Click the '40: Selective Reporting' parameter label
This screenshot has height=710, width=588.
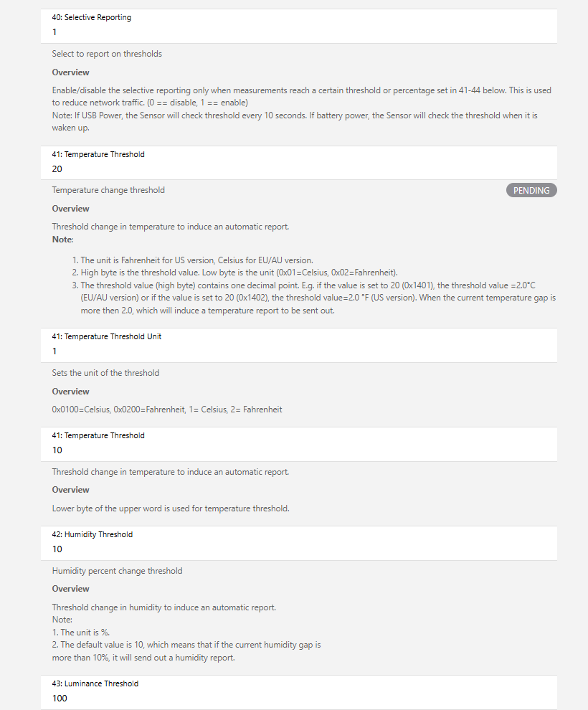click(92, 17)
